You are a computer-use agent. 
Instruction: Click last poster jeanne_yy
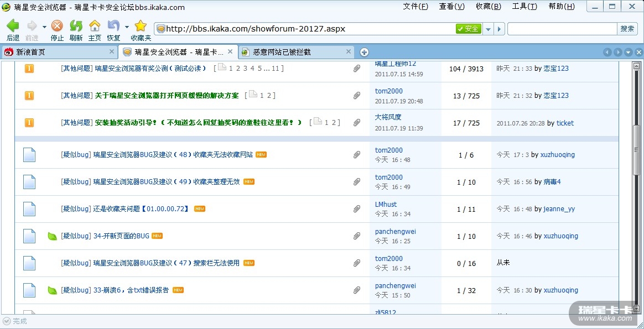tap(559, 209)
